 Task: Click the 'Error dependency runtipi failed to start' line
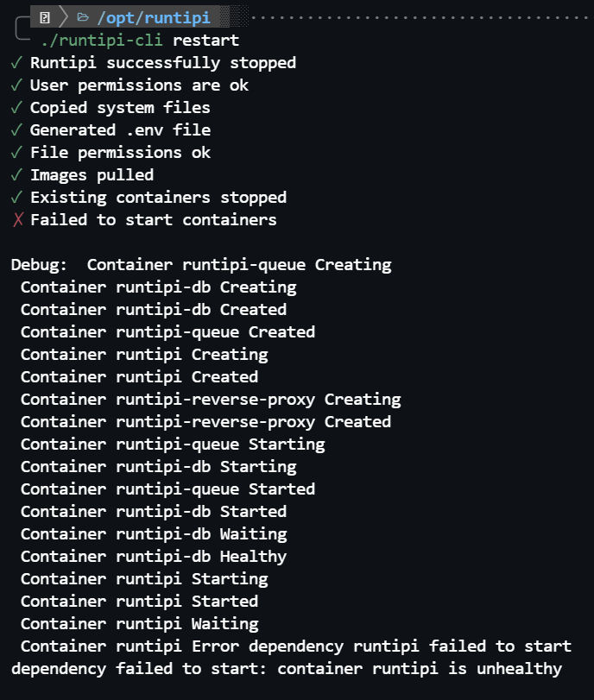(382, 646)
